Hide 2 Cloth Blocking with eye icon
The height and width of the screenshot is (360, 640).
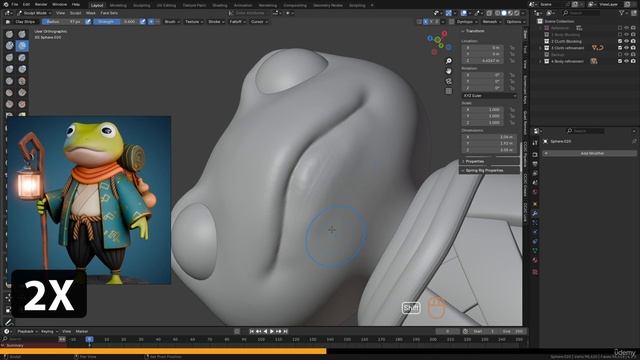[627, 41]
